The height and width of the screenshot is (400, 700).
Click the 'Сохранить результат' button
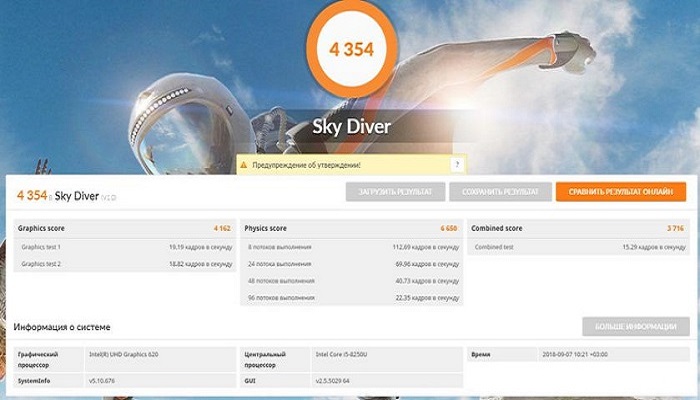click(500, 192)
